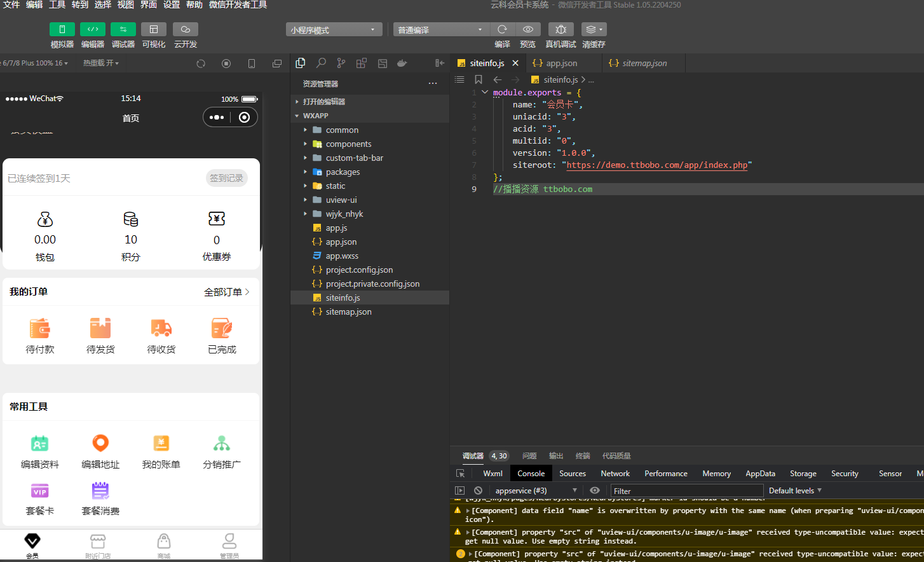Toggle the console live expression eye
The image size is (924, 562).
(x=595, y=491)
